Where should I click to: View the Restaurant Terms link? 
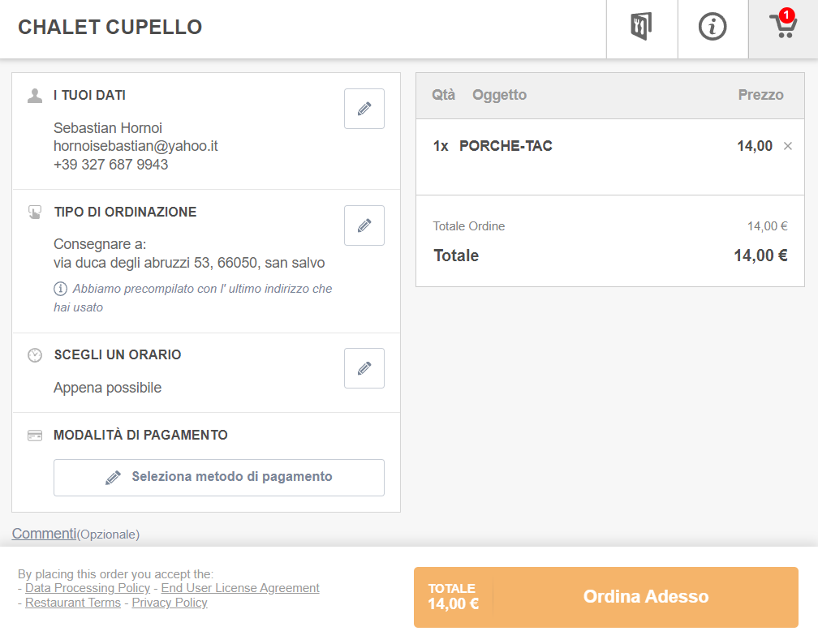[x=73, y=603]
